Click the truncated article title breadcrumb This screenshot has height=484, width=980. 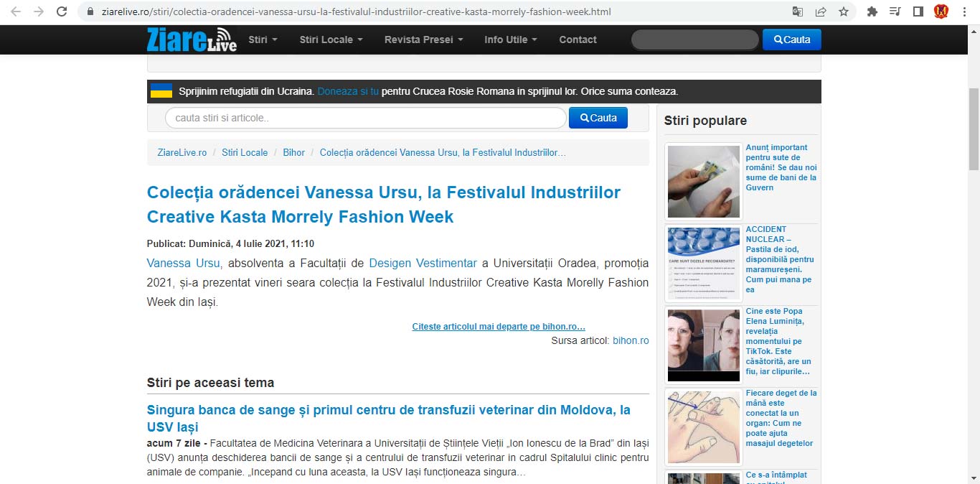tap(443, 152)
